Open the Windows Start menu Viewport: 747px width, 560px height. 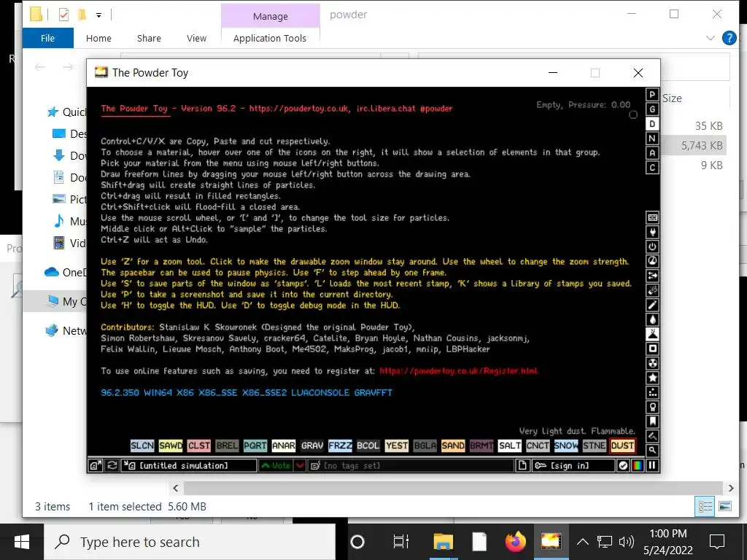(22, 542)
